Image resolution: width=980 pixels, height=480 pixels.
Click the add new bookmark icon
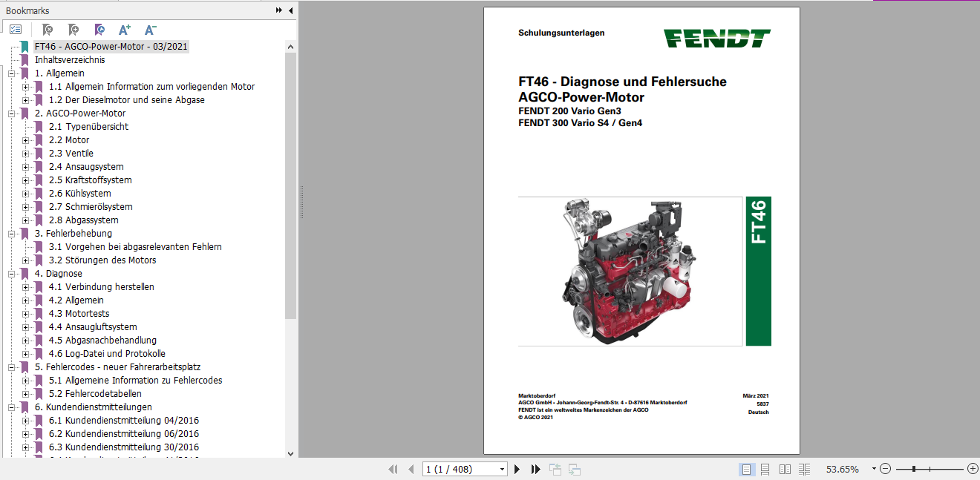(x=73, y=29)
